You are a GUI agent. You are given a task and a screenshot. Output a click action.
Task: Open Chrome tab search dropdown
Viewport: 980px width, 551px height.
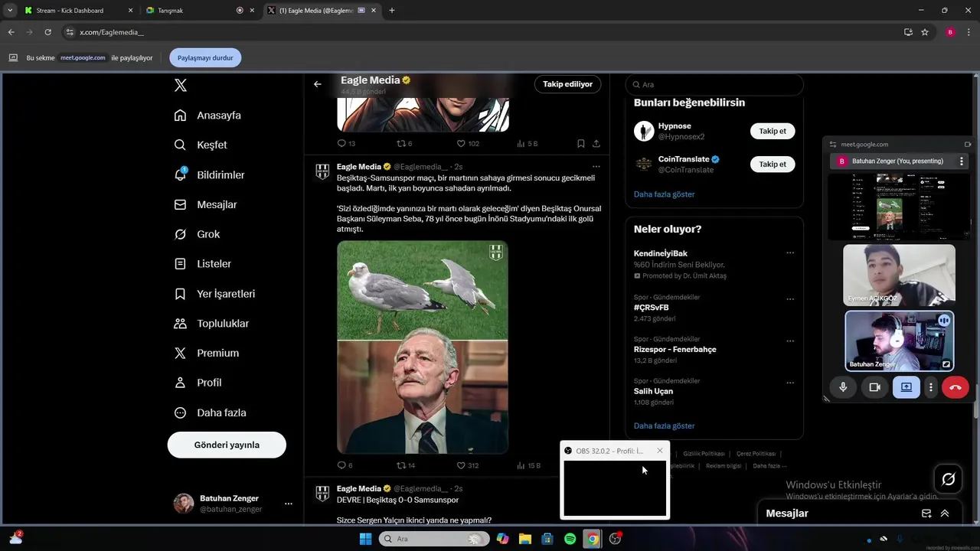10,11
